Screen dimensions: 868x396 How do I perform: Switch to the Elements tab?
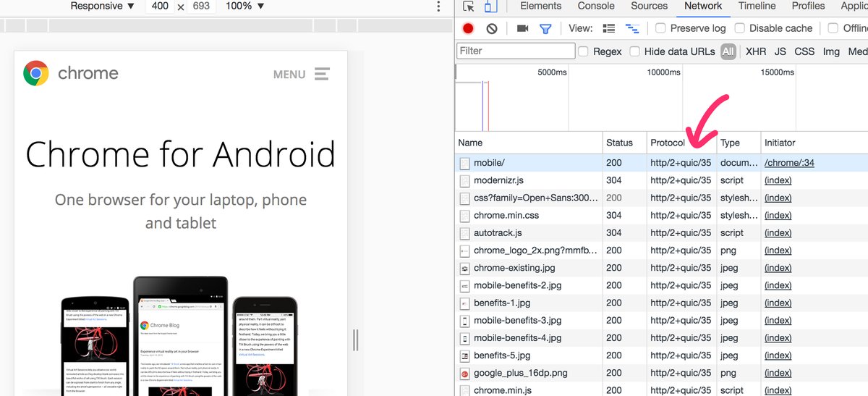(540, 6)
